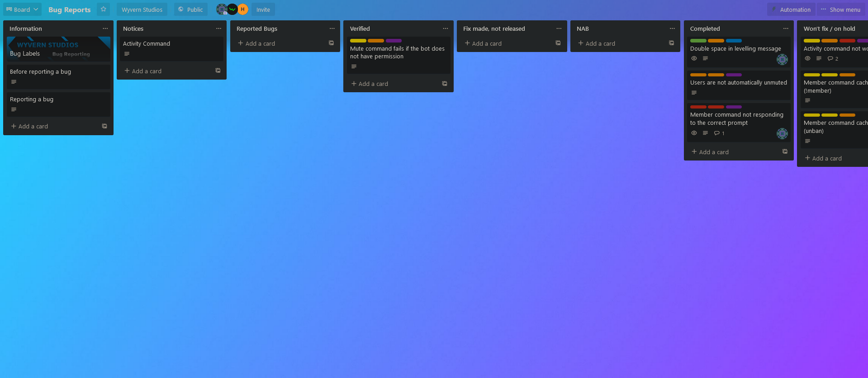Open Users are not automatically unmuted card

click(x=739, y=85)
